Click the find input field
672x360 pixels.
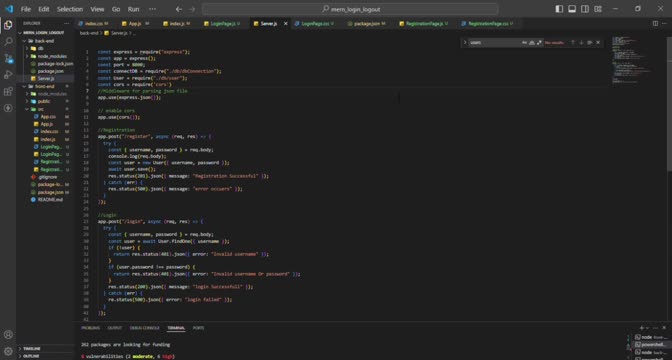[x=494, y=42]
